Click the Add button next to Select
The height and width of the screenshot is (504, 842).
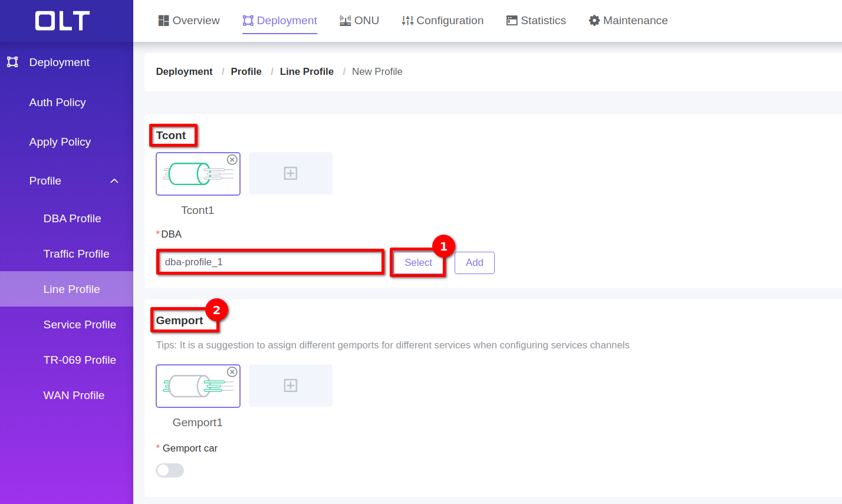[x=474, y=263]
